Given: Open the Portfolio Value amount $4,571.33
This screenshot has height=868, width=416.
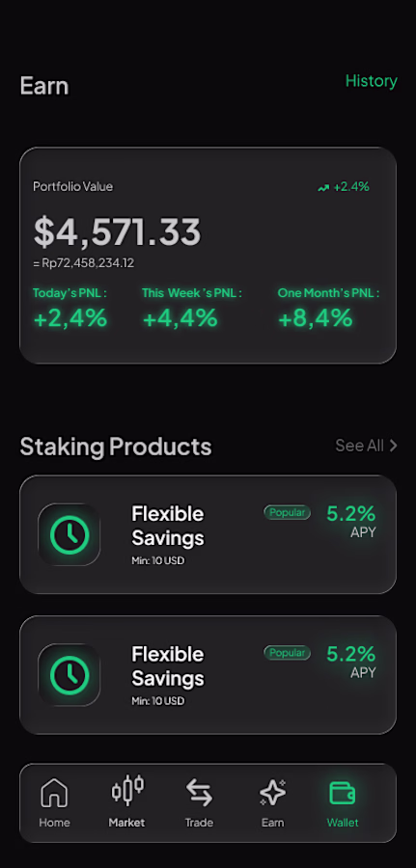Looking at the screenshot, I should click(x=117, y=231).
